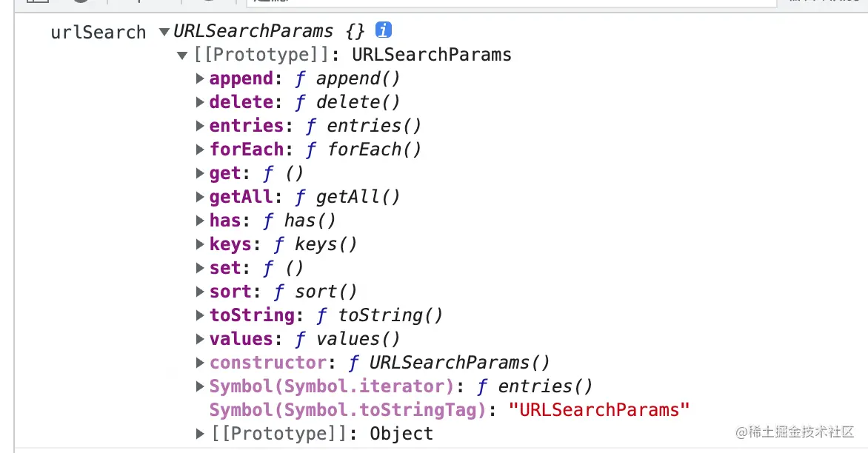
Task: Click the 'append' property name
Action: click(241, 78)
